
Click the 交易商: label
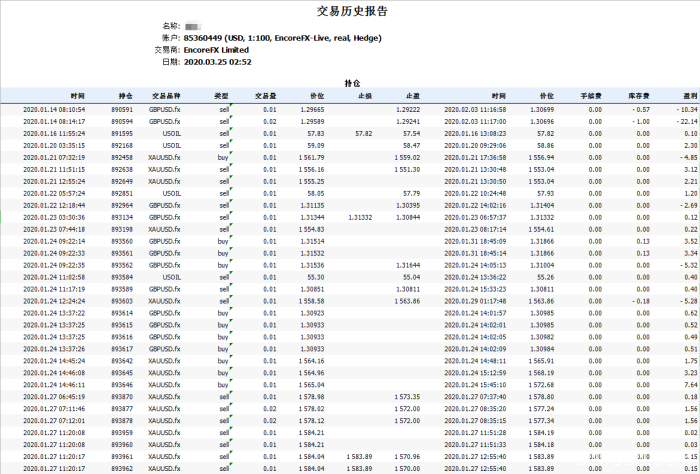[x=168, y=50]
